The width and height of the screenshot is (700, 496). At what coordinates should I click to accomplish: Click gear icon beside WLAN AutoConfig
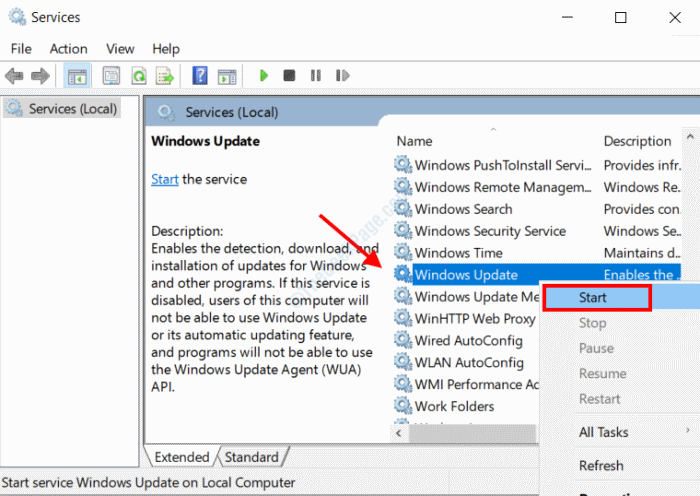(x=403, y=362)
